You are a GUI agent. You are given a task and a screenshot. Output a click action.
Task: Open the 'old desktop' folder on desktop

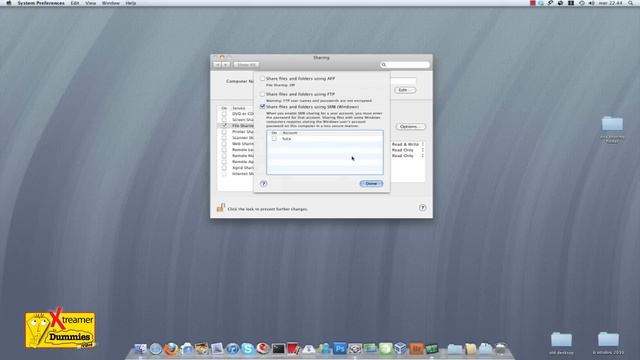point(561,343)
